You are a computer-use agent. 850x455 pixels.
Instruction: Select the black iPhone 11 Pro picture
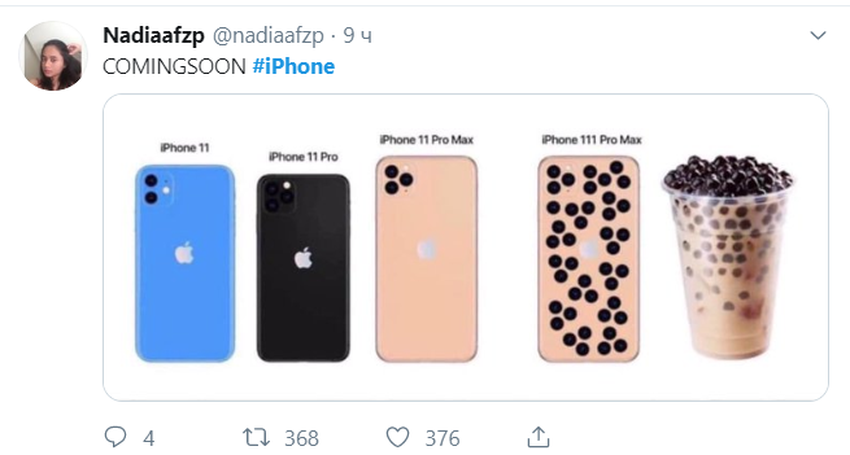pos(303,267)
